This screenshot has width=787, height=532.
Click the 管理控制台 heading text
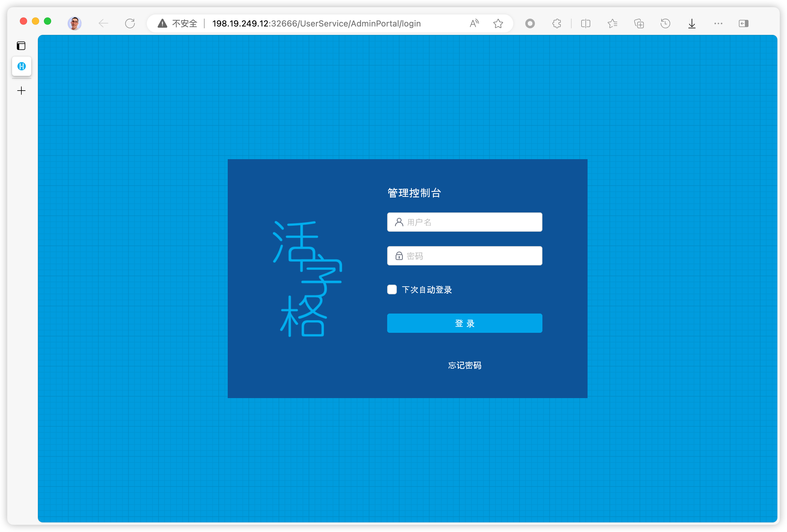[414, 193]
